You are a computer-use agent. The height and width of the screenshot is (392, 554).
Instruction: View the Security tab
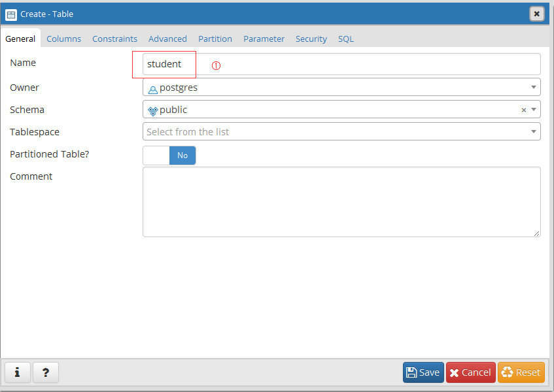click(311, 39)
